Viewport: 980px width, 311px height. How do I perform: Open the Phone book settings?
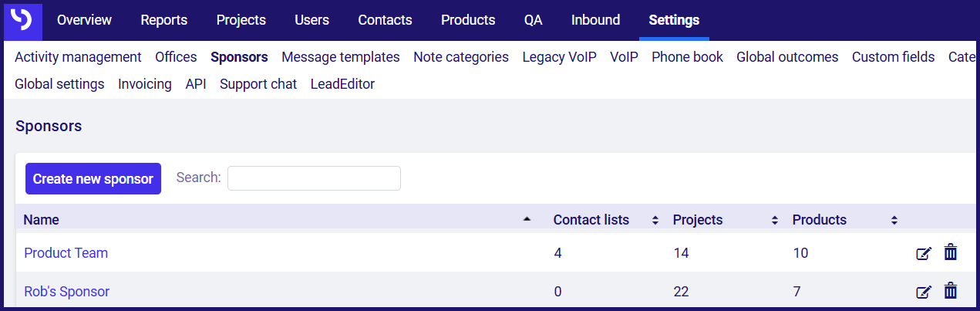pyautogui.click(x=687, y=57)
